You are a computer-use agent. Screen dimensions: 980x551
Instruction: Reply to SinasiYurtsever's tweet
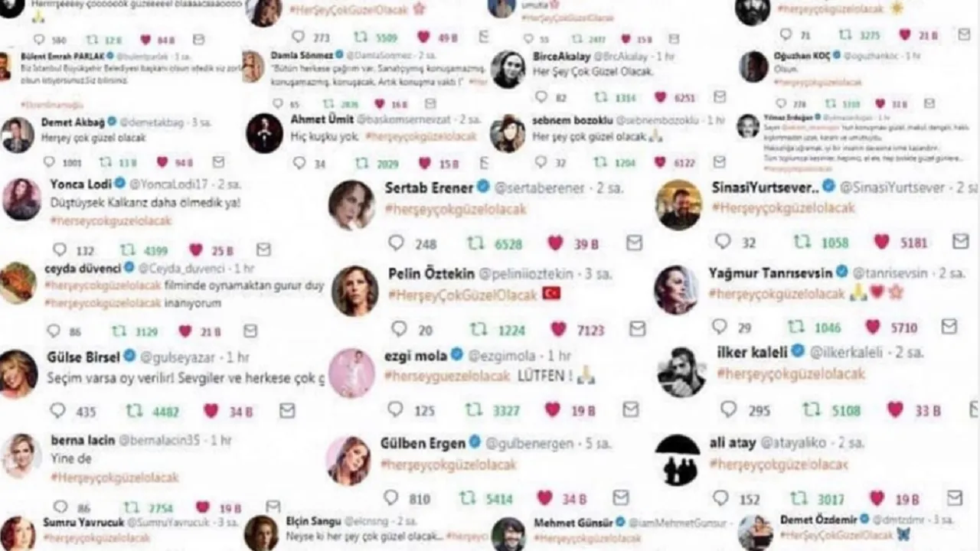[723, 242]
